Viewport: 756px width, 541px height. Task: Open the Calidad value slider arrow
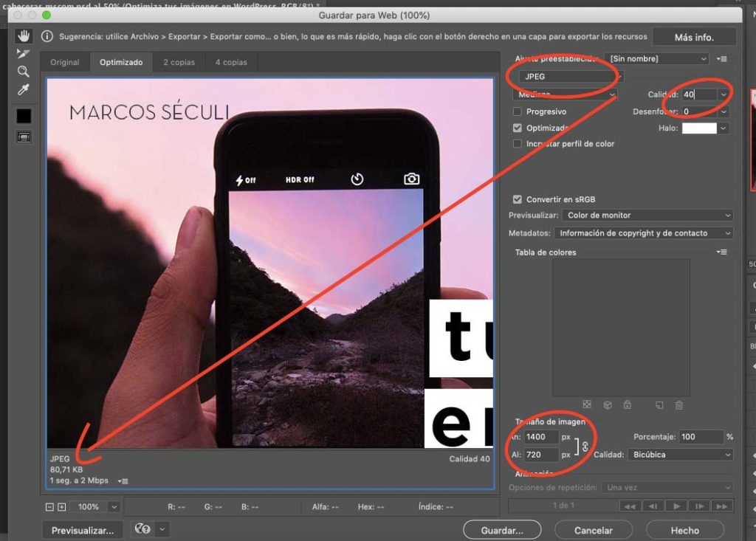(x=724, y=94)
